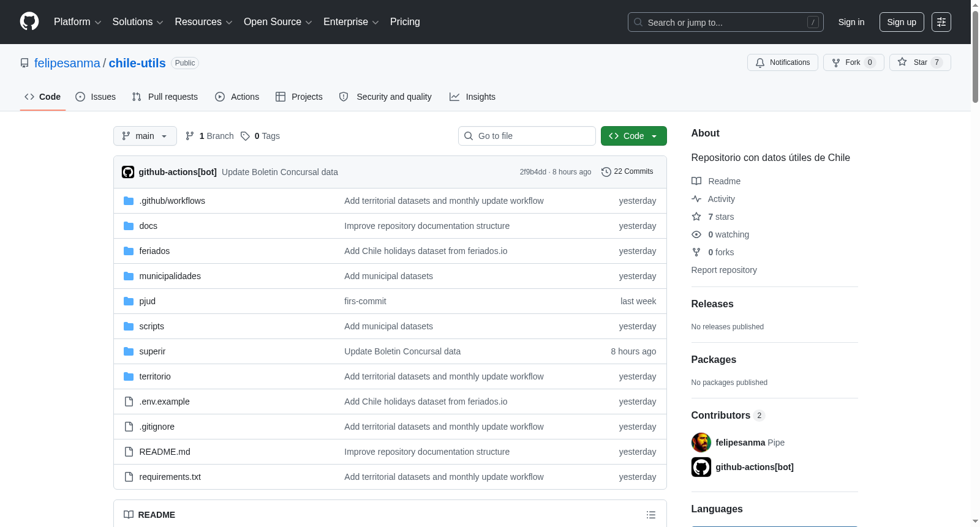980x527 pixels.
Task: Expand the Platform menu
Action: pyautogui.click(x=78, y=22)
